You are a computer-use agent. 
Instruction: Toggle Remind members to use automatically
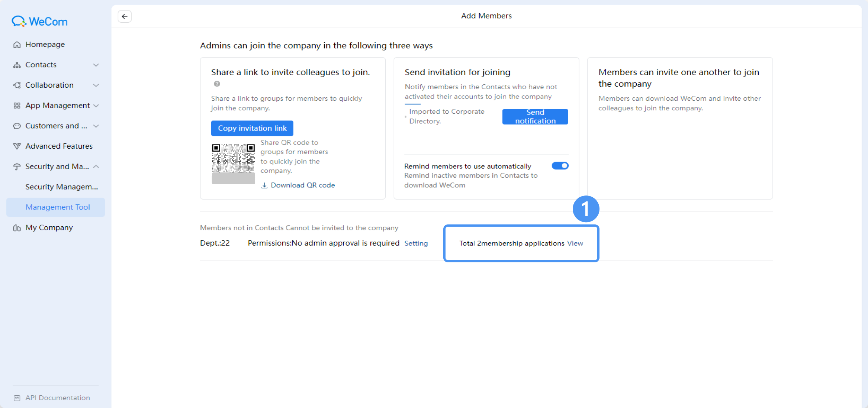click(560, 166)
